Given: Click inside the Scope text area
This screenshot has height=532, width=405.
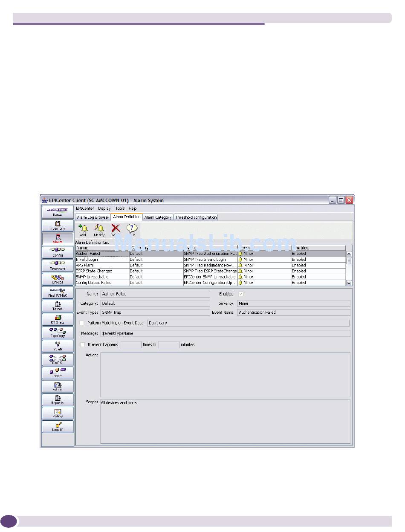Looking at the screenshot, I should tap(225, 421).
